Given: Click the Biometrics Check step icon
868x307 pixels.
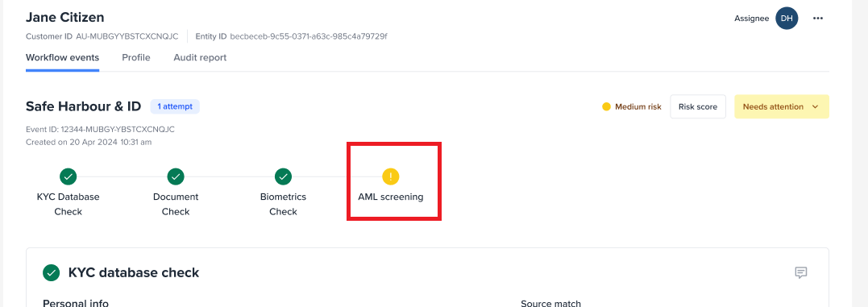Looking at the screenshot, I should tap(283, 177).
